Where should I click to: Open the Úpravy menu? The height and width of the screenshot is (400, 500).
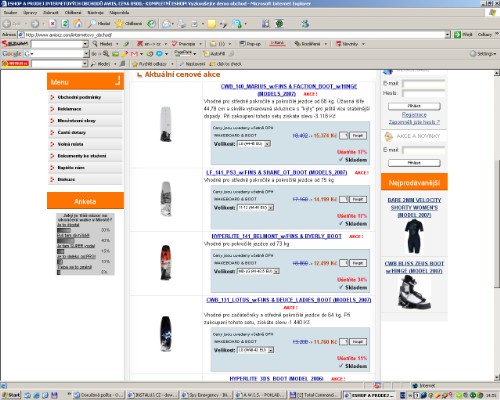pyautogui.click(x=30, y=12)
